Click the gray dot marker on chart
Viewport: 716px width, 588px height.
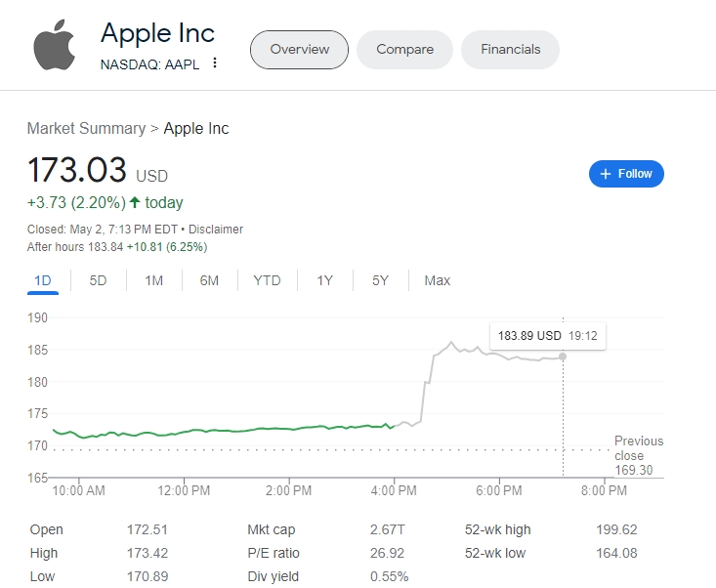(563, 356)
